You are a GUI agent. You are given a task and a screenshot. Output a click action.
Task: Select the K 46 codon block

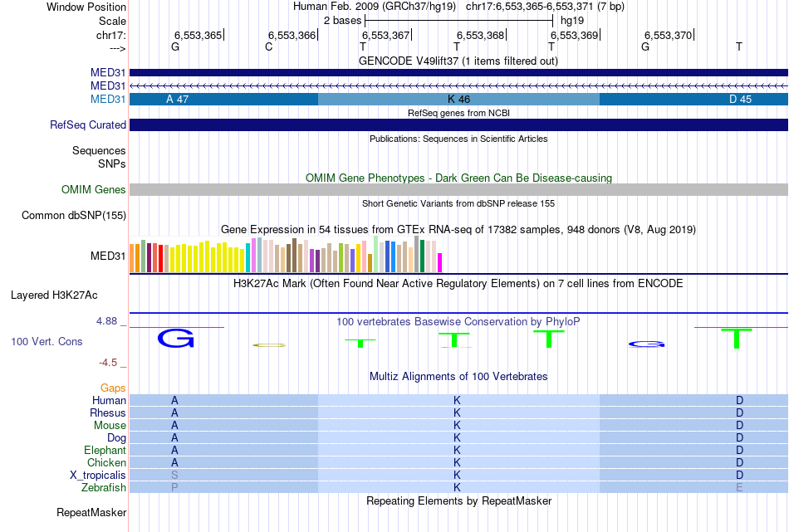click(458, 99)
